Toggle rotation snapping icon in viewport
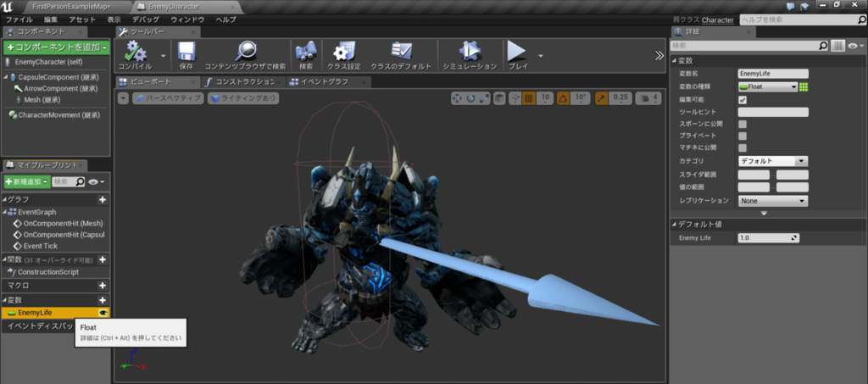The height and width of the screenshot is (384, 868). pyautogui.click(x=563, y=98)
